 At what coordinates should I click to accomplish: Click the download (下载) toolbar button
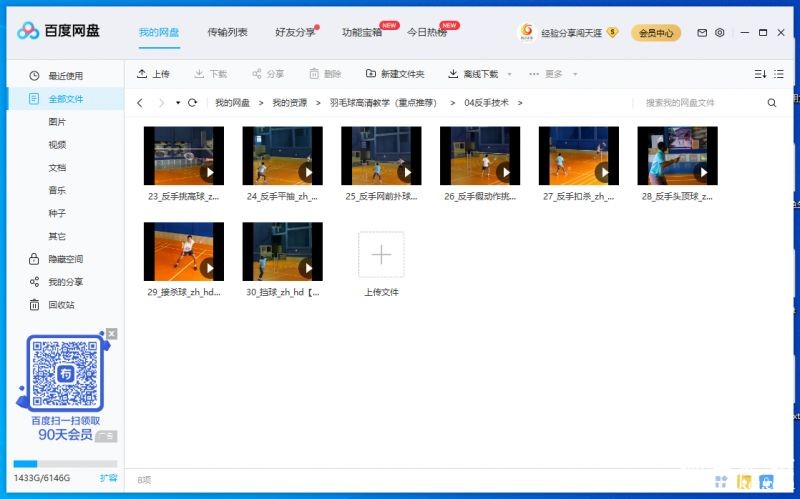tap(210, 74)
